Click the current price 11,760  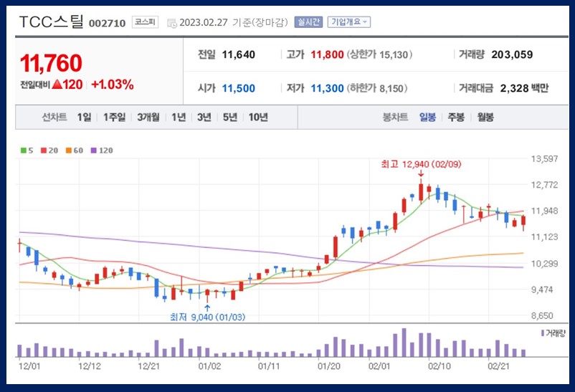point(51,63)
